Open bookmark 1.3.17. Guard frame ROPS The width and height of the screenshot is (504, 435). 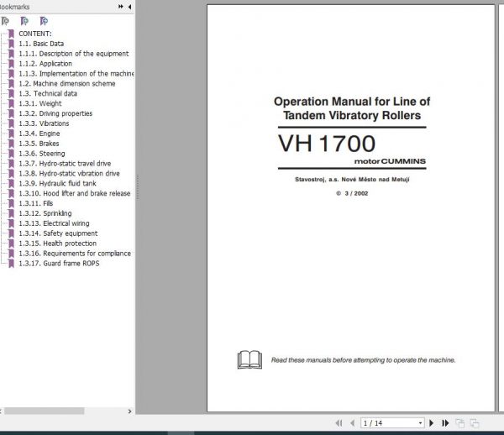pyautogui.click(x=59, y=264)
